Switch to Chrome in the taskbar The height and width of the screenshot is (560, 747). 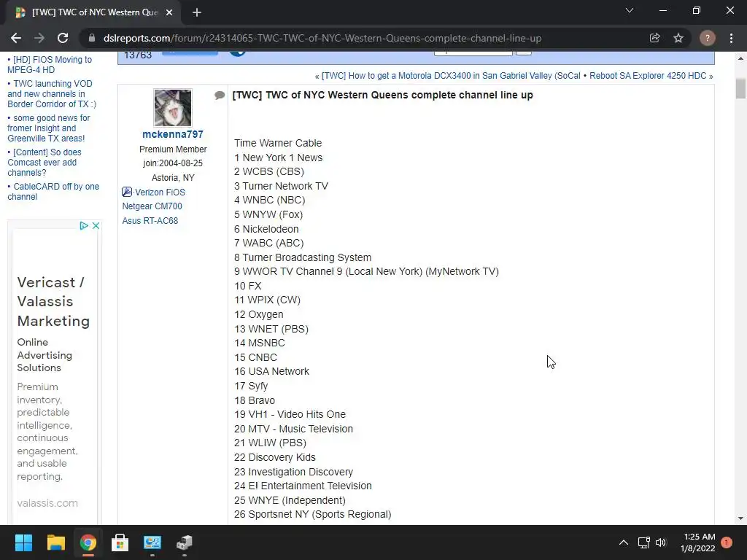pyautogui.click(x=88, y=542)
